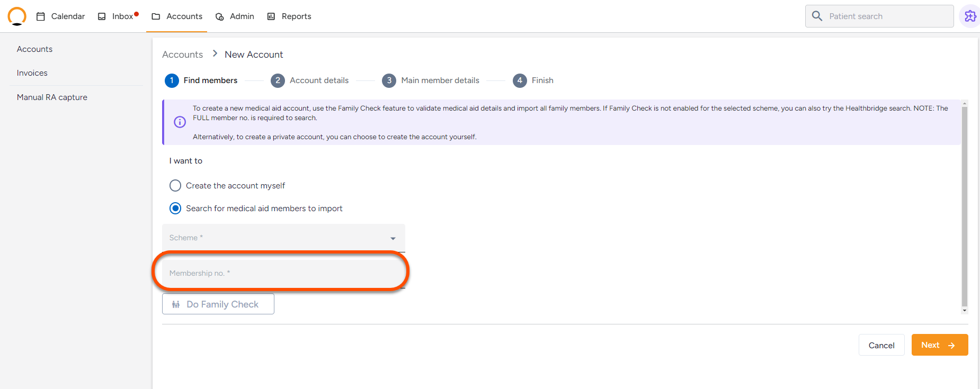This screenshot has height=389, width=980.
Task: Open the Reports chart icon
Action: (271, 16)
